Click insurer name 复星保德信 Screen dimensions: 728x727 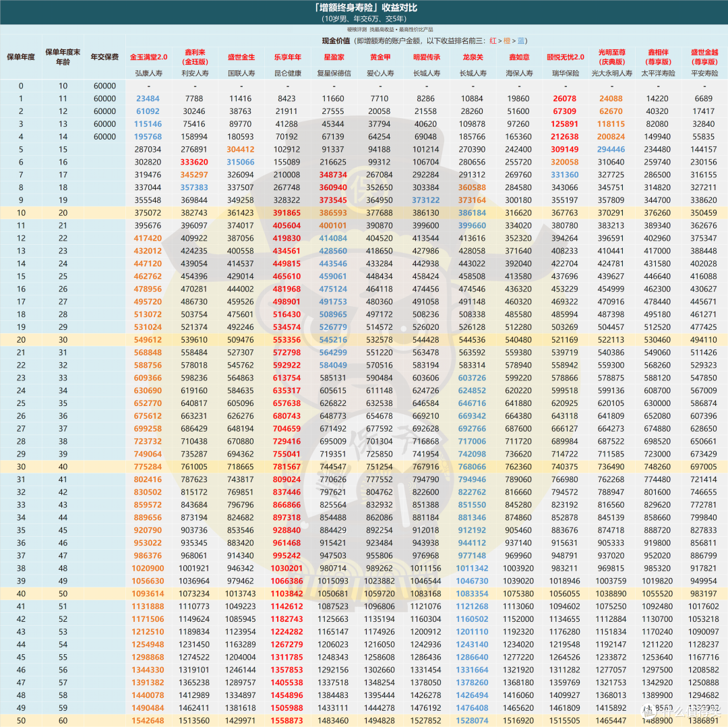334,73
